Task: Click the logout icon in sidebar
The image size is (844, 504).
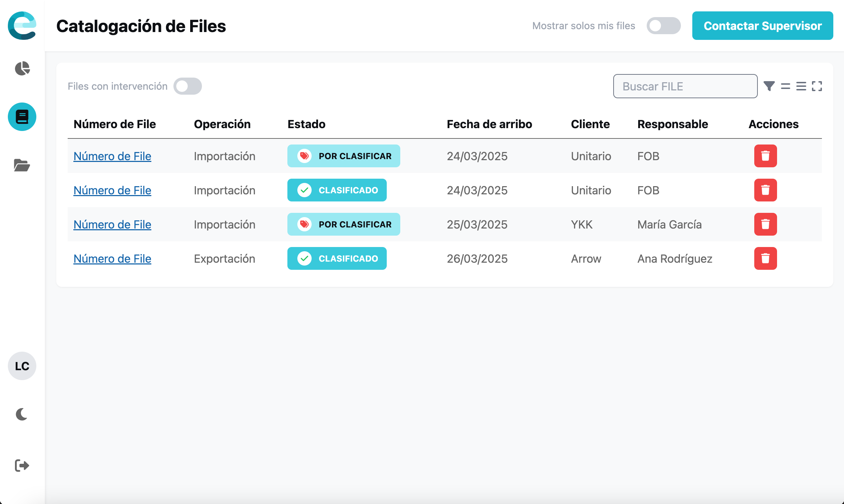Action: point(22,465)
